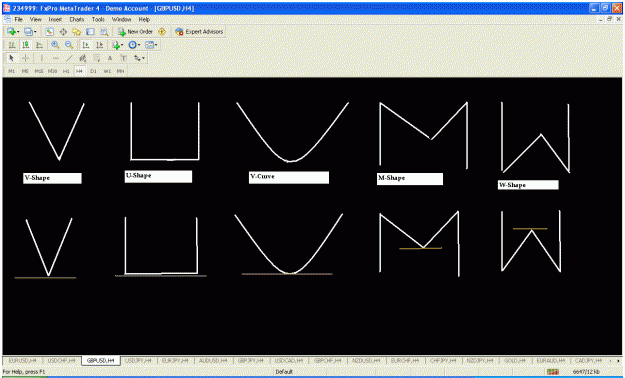Open the Market Watch window icon
This screenshot has width=625, height=378.
pyautogui.click(x=49, y=32)
